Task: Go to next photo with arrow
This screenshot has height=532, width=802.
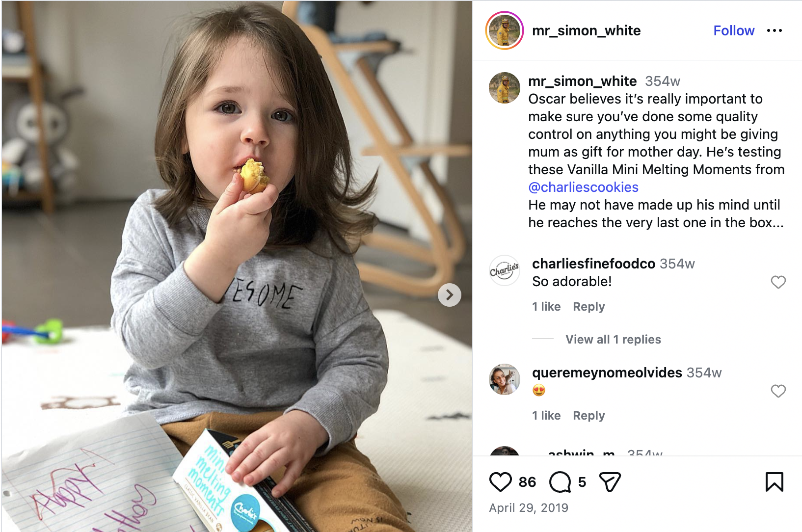Action: click(x=449, y=295)
